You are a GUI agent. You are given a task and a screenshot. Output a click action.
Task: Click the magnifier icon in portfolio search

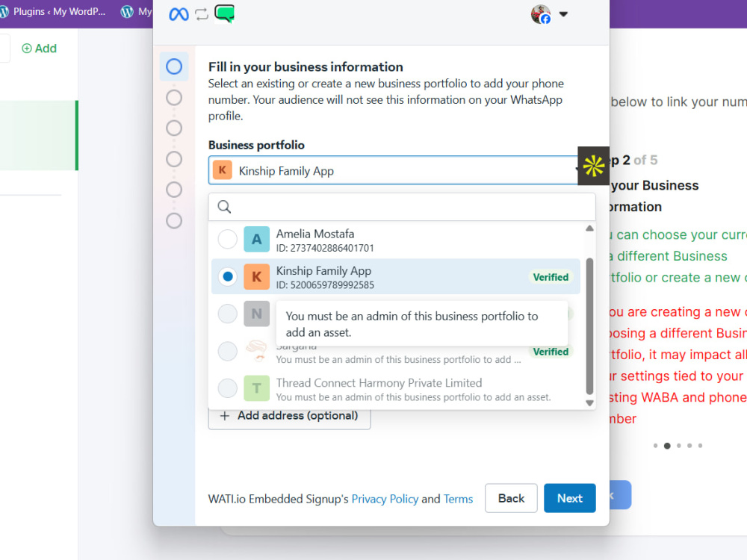tap(224, 207)
